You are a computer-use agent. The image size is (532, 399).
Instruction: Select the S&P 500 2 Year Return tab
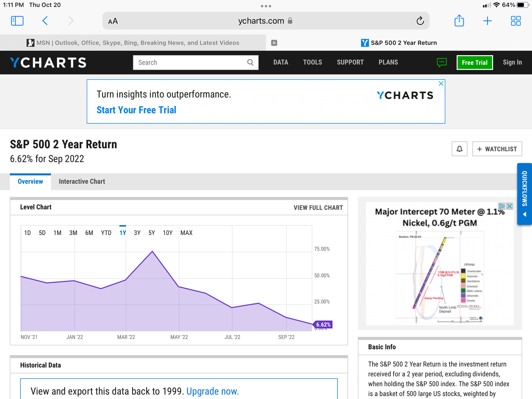[399, 43]
